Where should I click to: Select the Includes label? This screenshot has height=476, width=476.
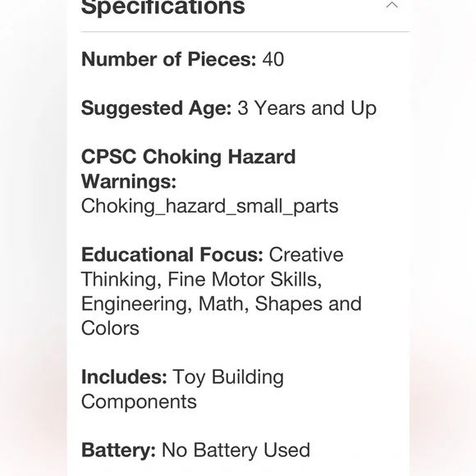[x=124, y=377]
